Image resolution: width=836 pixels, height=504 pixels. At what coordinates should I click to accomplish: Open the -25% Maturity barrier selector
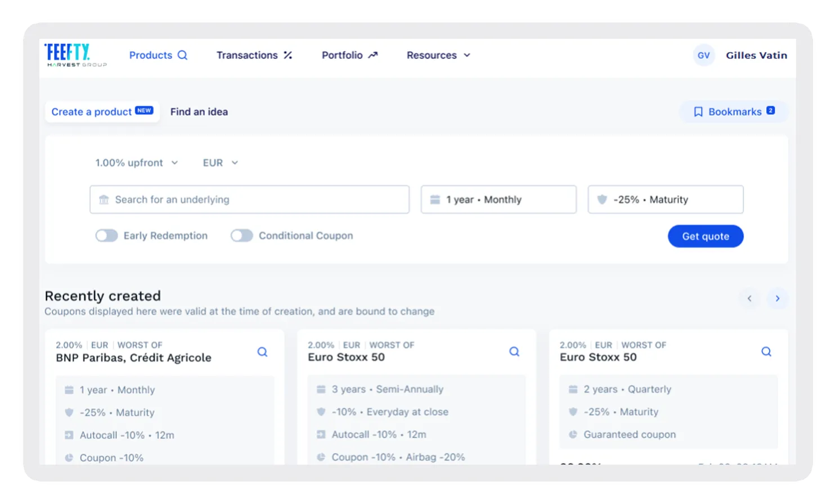click(x=666, y=200)
